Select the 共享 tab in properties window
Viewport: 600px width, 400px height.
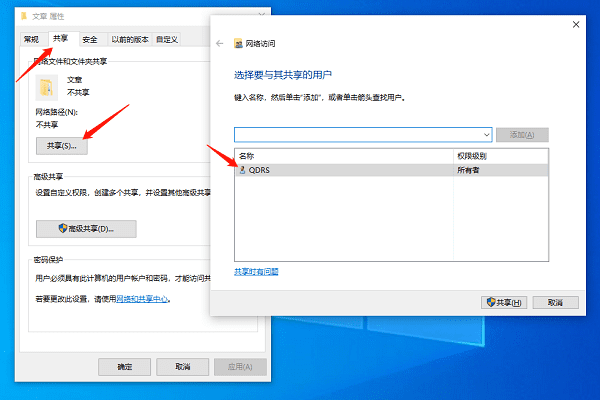(x=60, y=38)
